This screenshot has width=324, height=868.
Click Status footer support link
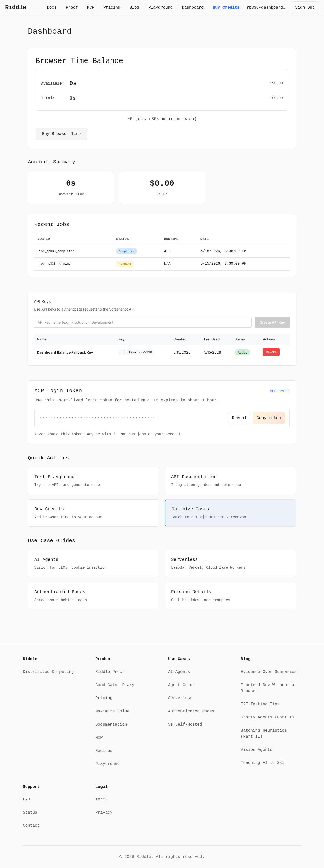[30, 812]
